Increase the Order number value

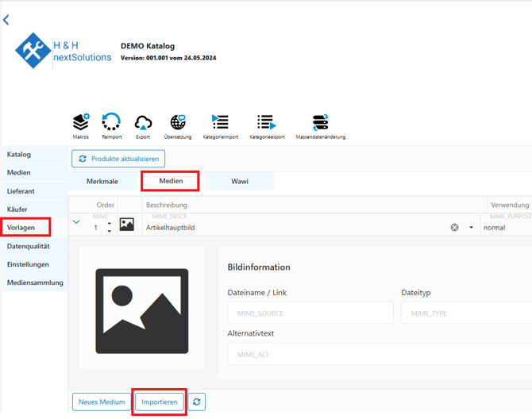(x=110, y=223)
